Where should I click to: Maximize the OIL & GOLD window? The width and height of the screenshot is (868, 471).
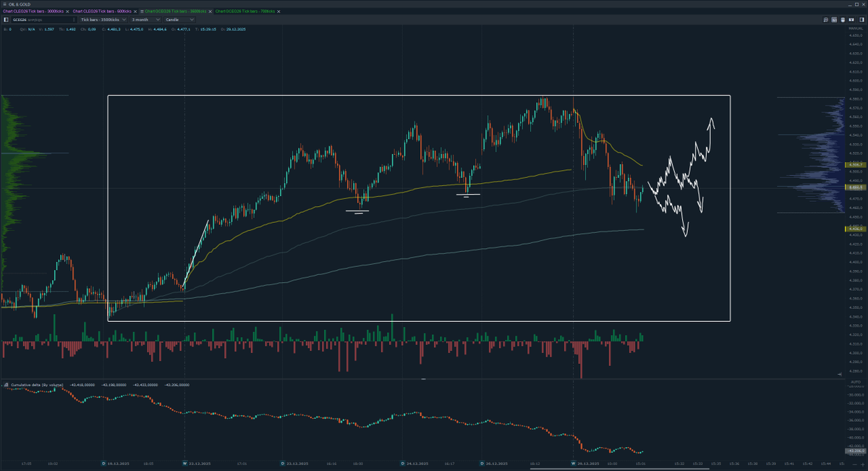point(856,4)
